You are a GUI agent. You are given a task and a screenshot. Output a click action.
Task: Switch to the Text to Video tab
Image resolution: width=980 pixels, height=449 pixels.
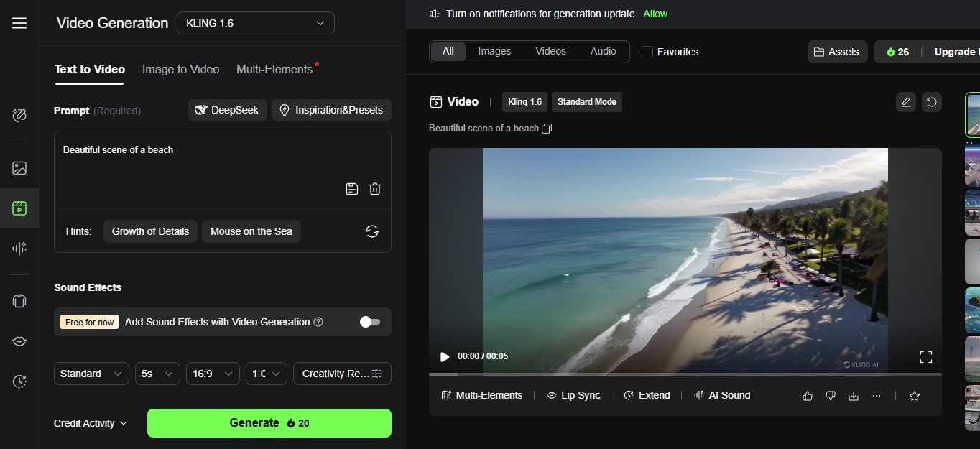pos(90,69)
